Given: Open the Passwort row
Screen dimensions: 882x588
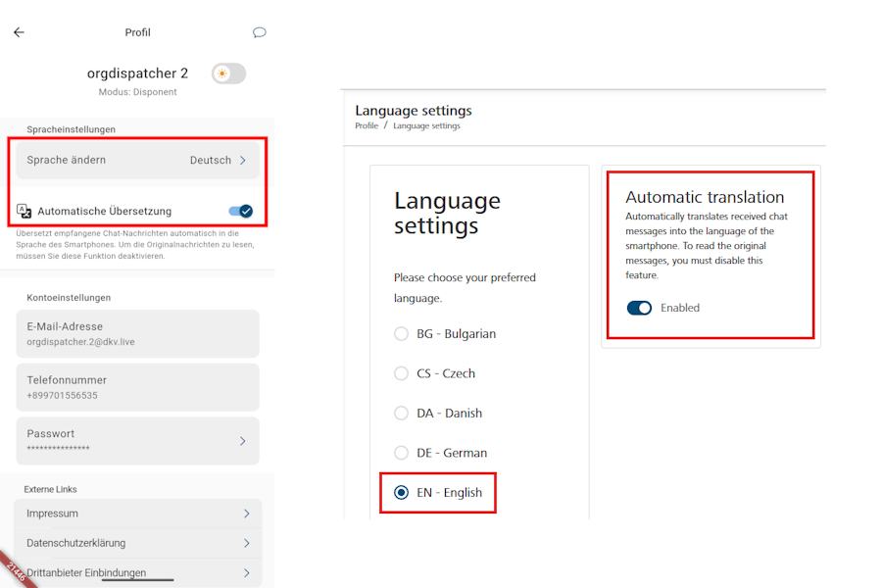Looking at the screenshot, I should point(138,441).
